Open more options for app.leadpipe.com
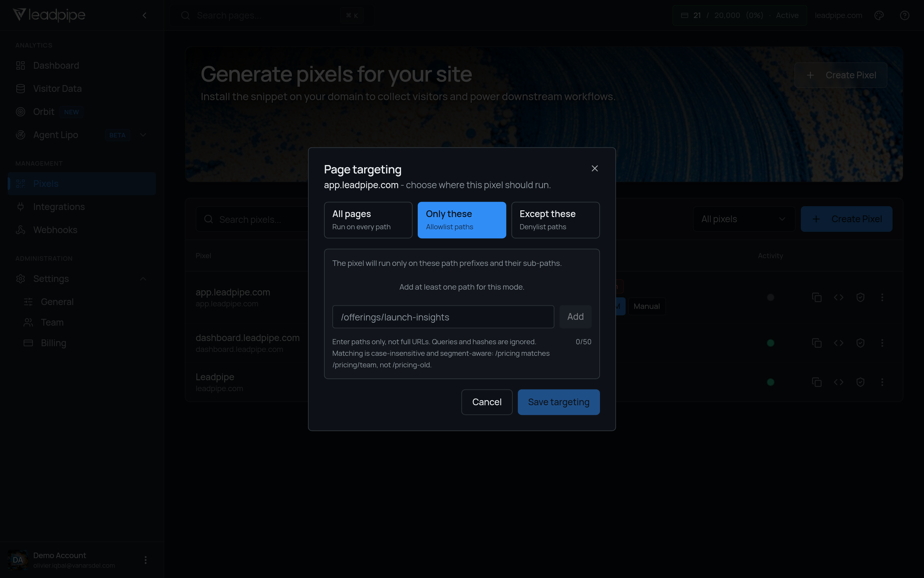The width and height of the screenshot is (924, 578). (x=882, y=297)
